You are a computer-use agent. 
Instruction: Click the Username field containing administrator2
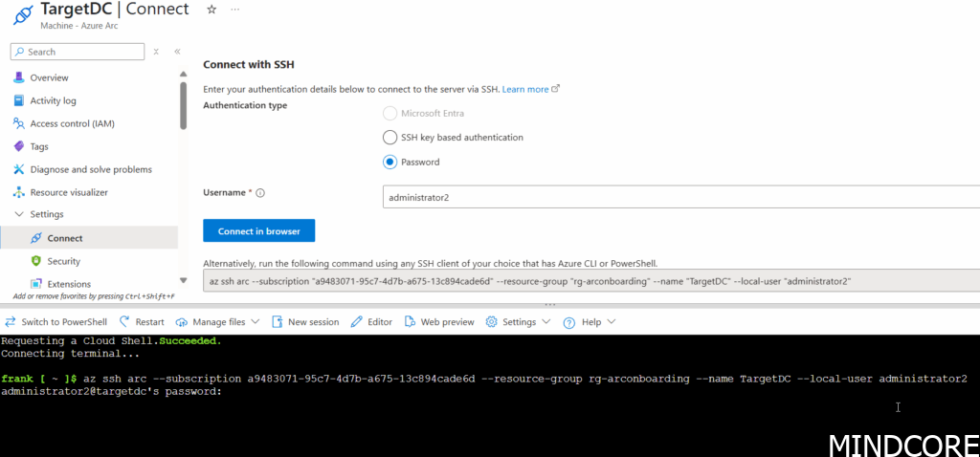point(681,197)
